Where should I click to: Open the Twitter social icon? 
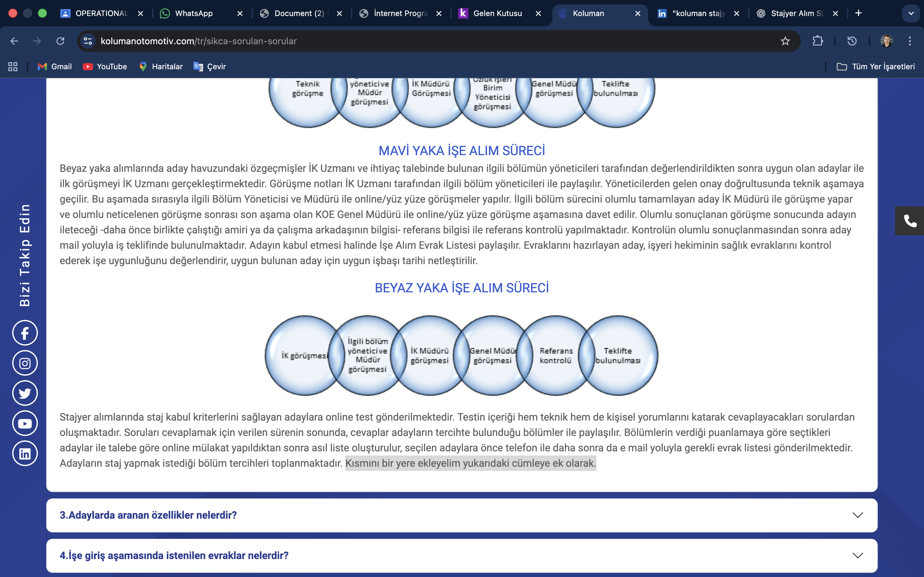25,393
